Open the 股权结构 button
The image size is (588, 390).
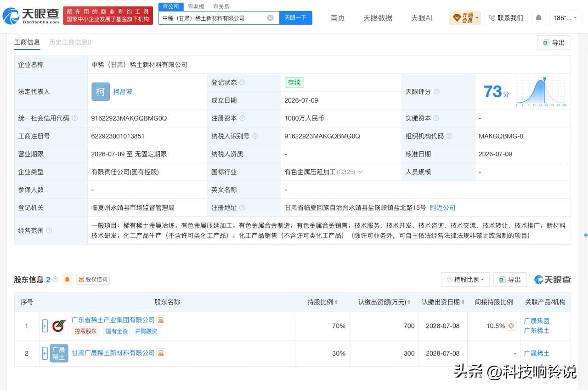pos(93,279)
